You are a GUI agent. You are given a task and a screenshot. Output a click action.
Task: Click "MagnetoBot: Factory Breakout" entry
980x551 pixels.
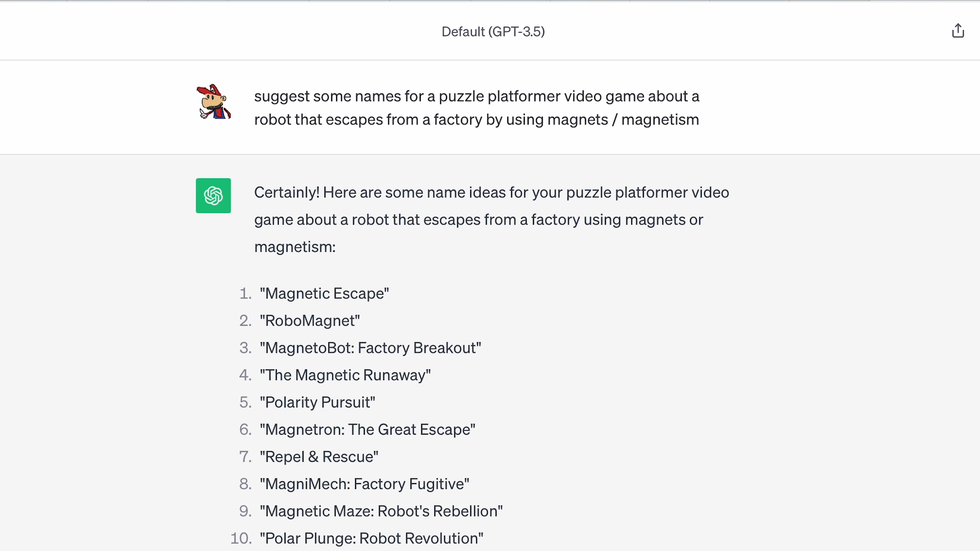(x=370, y=348)
